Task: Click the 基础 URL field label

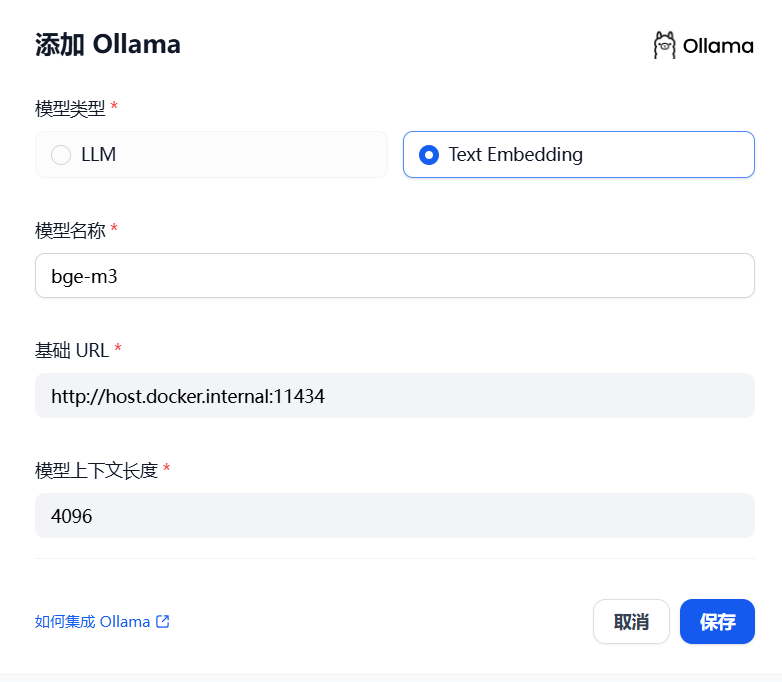Action: pyautogui.click(x=72, y=350)
